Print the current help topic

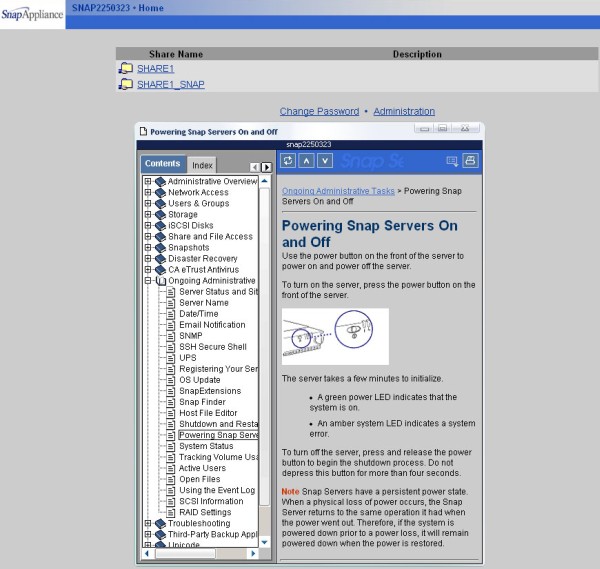470,161
